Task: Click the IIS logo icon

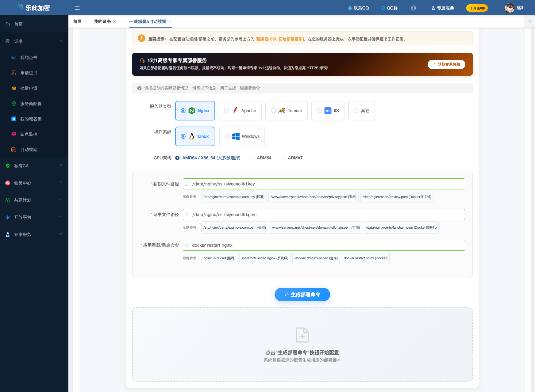Action: click(328, 111)
